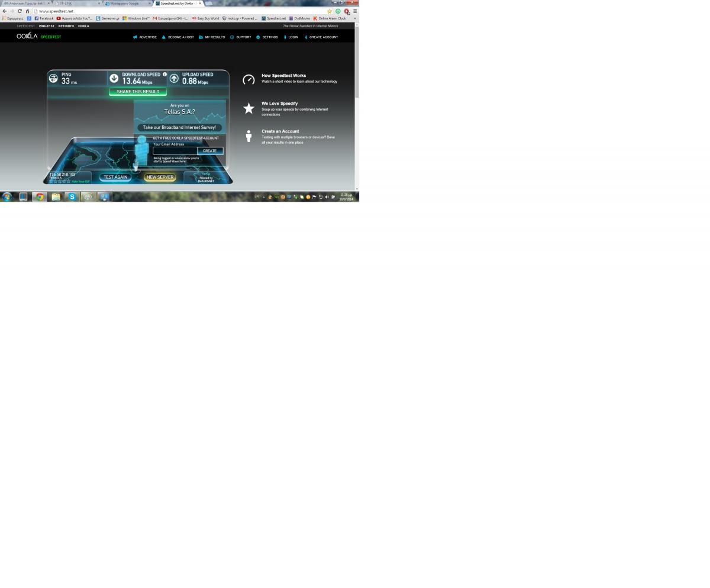Open the We Love Speedify link
Screen dimensions: 710x588
click(x=280, y=104)
